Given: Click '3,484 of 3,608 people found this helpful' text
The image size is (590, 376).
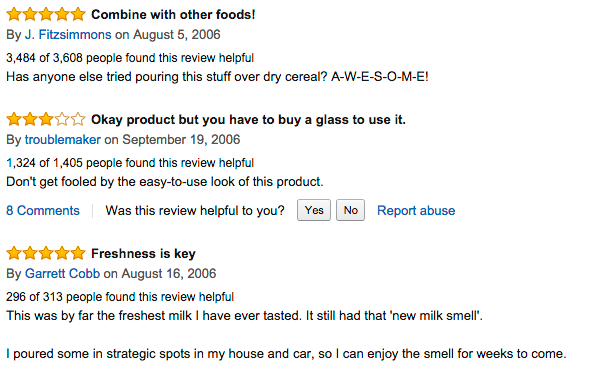Looking at the screenshot, I should pos(130,58).
